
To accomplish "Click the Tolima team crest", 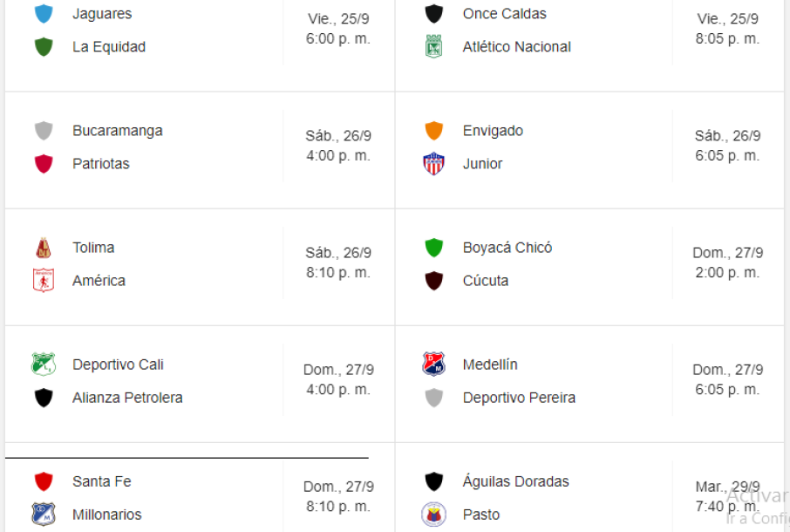I will point(44,248).
